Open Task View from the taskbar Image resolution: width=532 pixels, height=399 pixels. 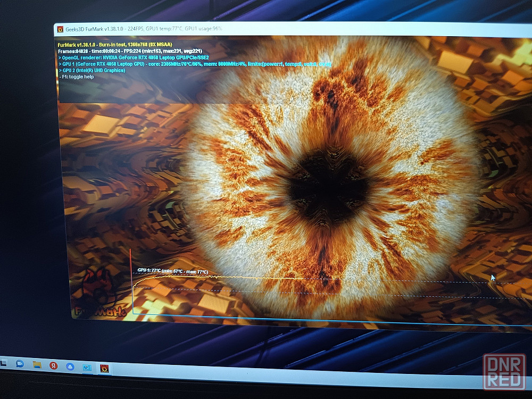pyautogui.click(x=3, y=363)
